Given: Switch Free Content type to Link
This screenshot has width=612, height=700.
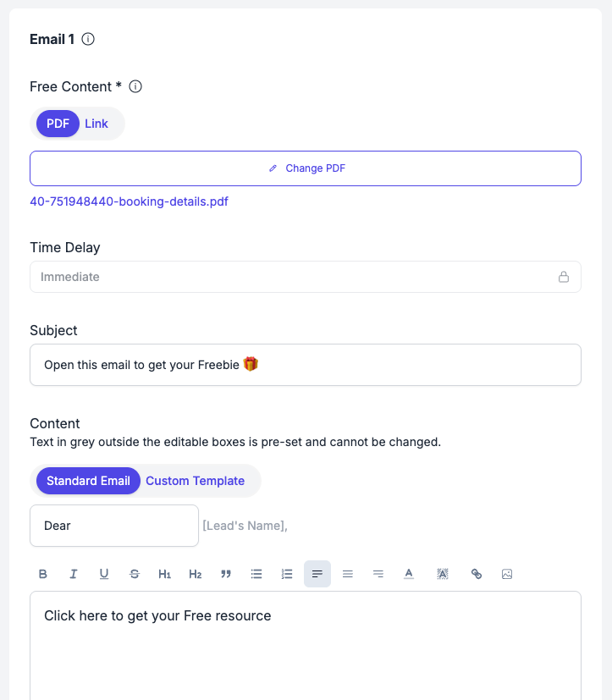Looking at the screenshot, I should pos(96,124).
